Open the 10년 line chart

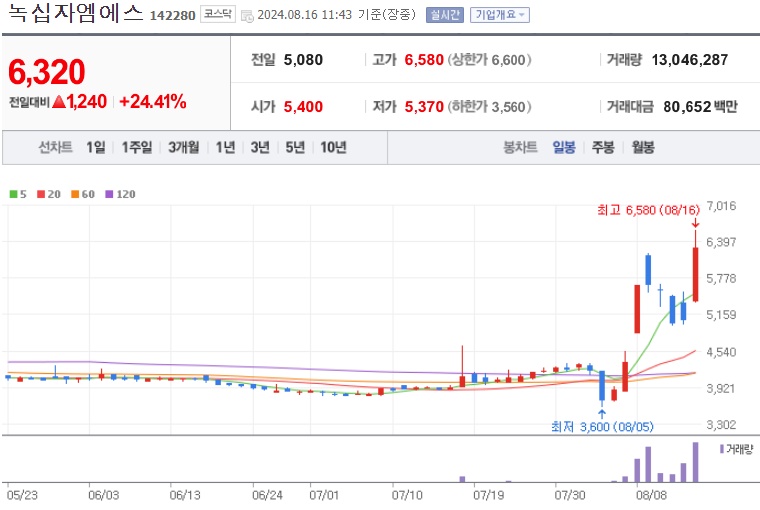coord(333,147)
